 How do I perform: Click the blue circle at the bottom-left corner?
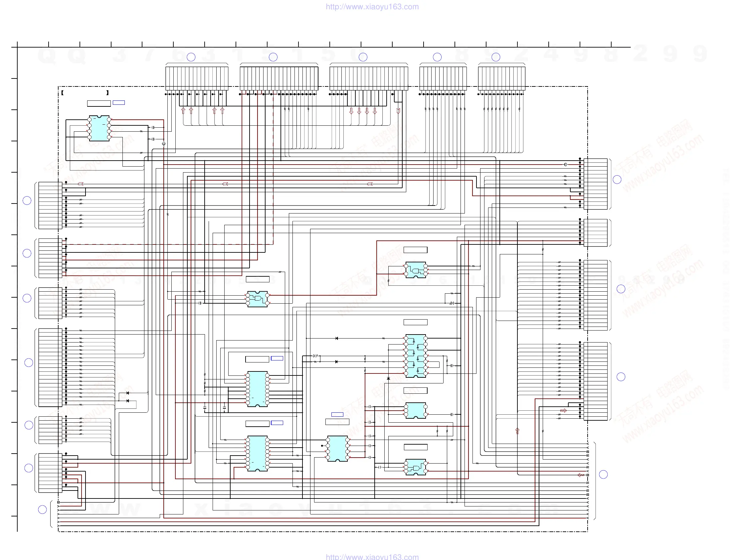(43, 509)
